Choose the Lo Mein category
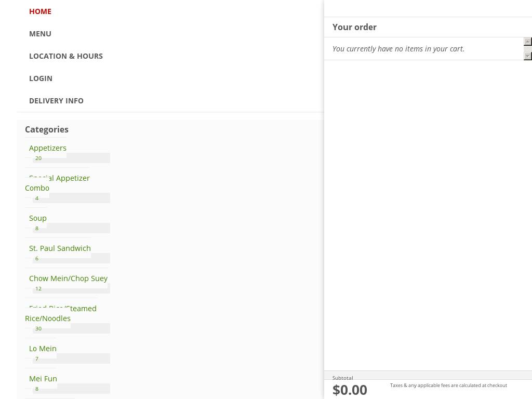 coord(43,349)
